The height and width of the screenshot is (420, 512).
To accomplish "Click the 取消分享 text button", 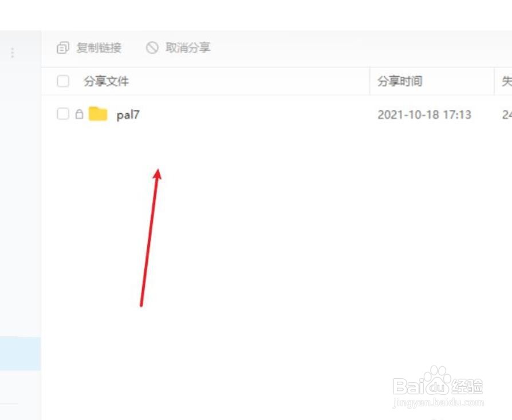I will point(188,48).
